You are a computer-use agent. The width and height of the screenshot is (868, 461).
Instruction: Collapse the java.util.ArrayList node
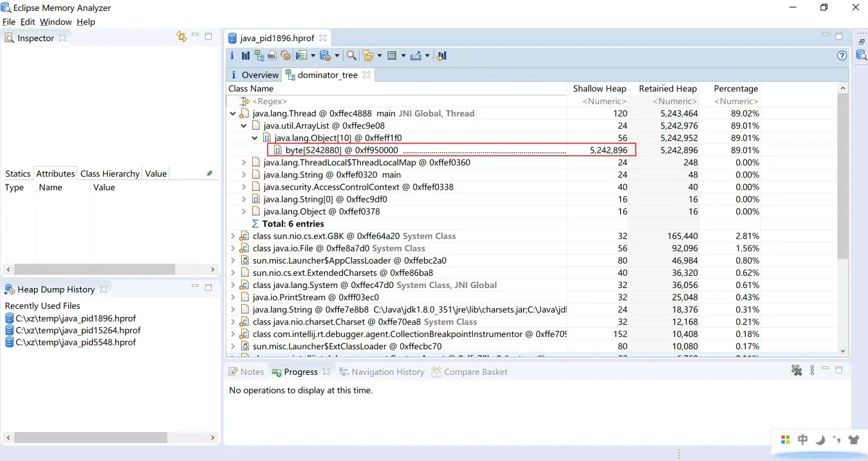click(x=244, y=126)
